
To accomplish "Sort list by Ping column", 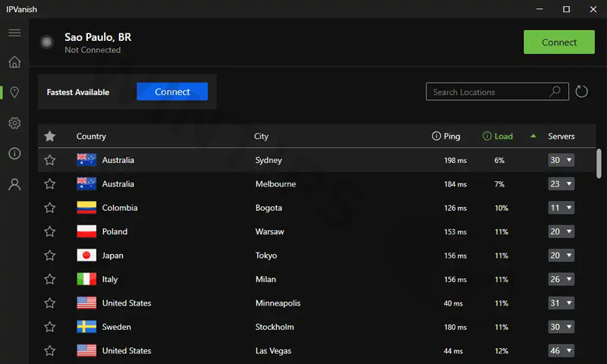I will point(451,136).
